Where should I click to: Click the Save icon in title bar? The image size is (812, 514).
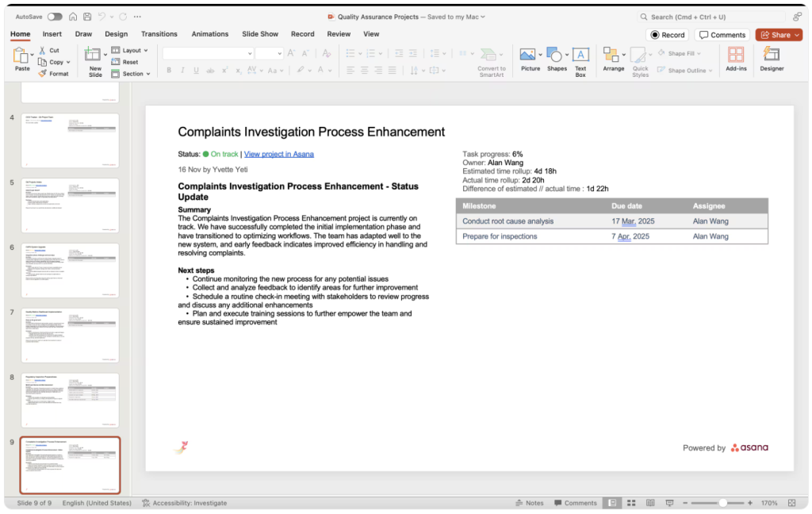tap(87, 17)
